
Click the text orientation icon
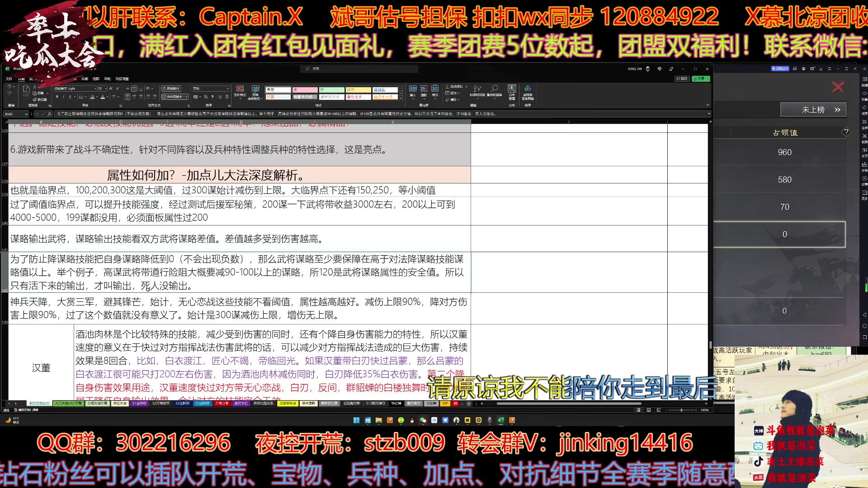pyautogui.click(x=148, y=89)
